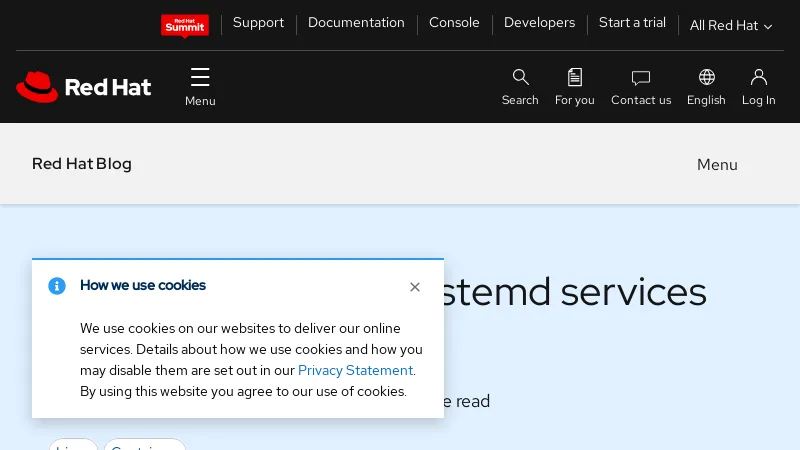The image size is (800, 450).
Task: Click the Log In user icon
Action: click(x=758, y=78)
